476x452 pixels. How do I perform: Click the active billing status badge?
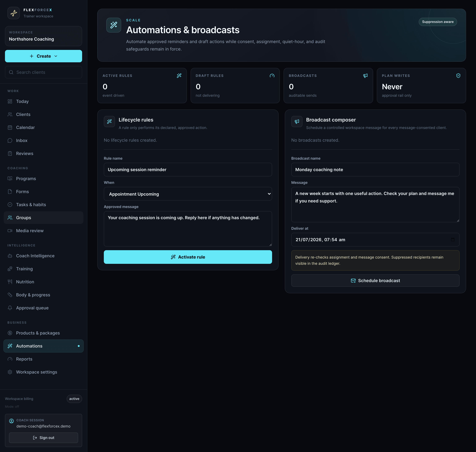pyautogui.click(x=74, y=399)
